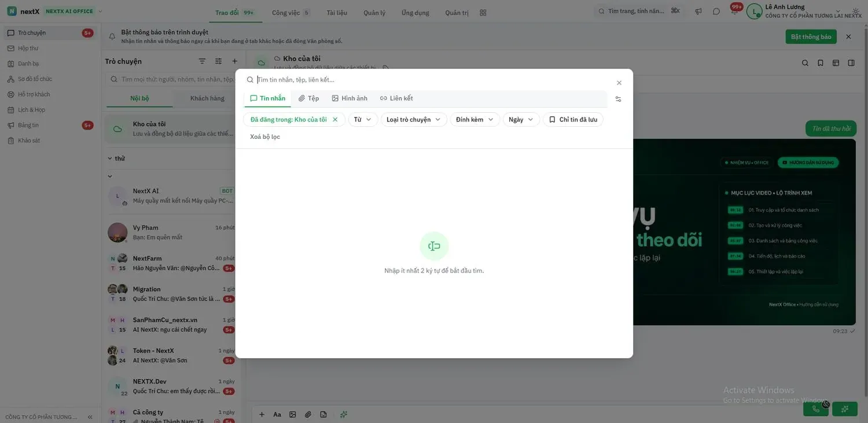Viewport: 868px width, 423px height.
Task: Open the NextFarm group conversation
Action: [171, 263]
